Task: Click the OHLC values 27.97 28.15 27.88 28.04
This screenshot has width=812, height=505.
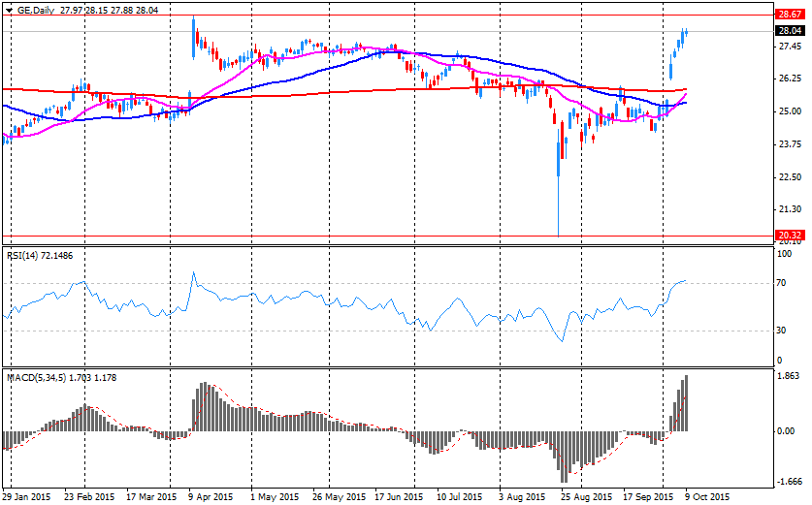Action: (110, 10)
